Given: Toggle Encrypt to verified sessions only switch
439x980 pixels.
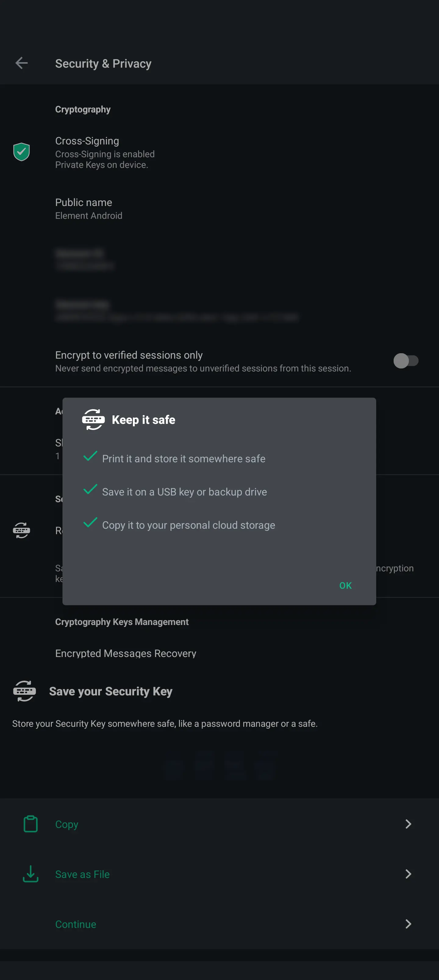Looking at the screenshot, I should [406, 361].
